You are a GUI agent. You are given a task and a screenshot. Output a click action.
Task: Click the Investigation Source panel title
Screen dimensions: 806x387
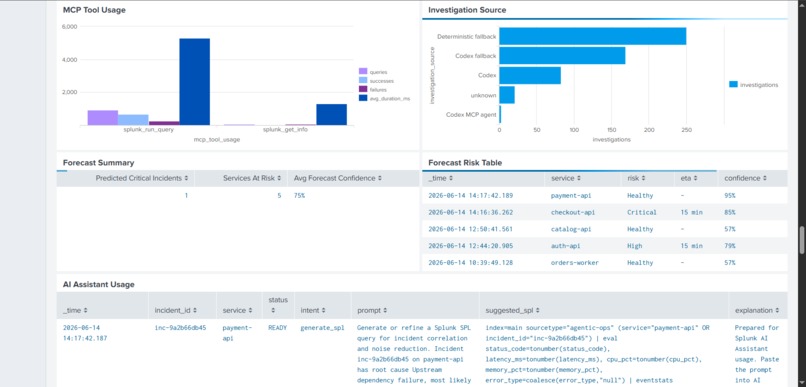click(467, 10)
